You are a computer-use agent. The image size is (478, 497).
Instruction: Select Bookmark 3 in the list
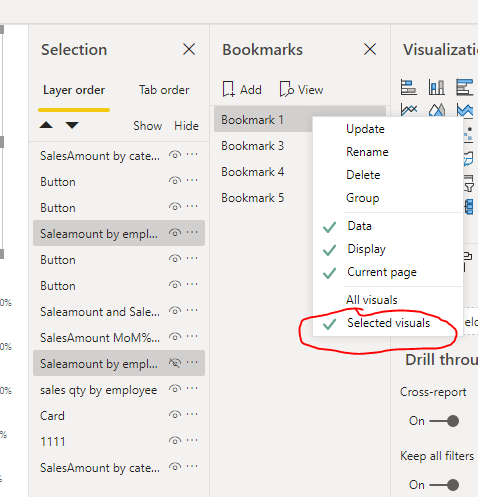click(x=253, y=146)
